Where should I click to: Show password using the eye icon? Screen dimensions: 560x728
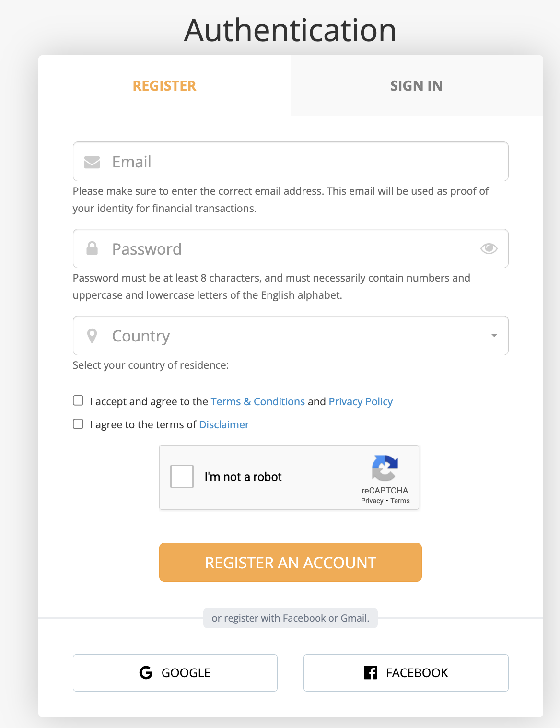tap(489, 248)
